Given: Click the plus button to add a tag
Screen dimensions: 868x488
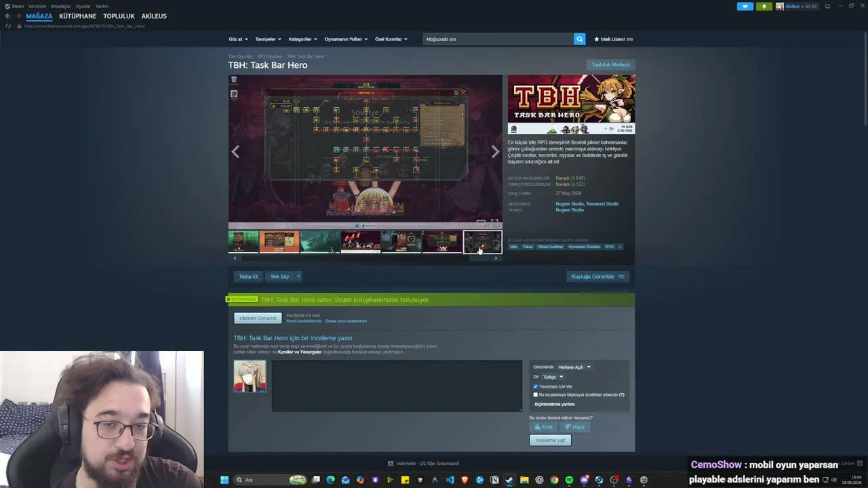Looking at the screenshot, I should click(620, 247).
